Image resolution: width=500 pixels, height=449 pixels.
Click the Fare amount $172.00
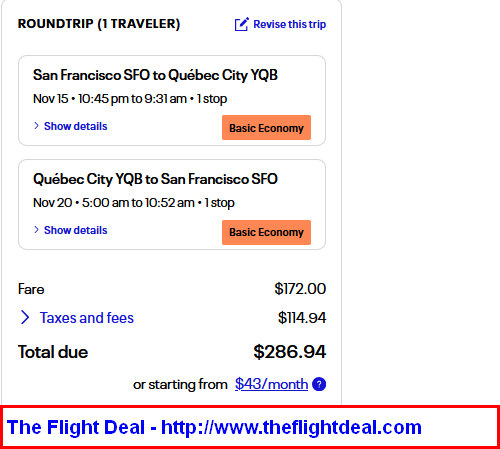[300, 289]
